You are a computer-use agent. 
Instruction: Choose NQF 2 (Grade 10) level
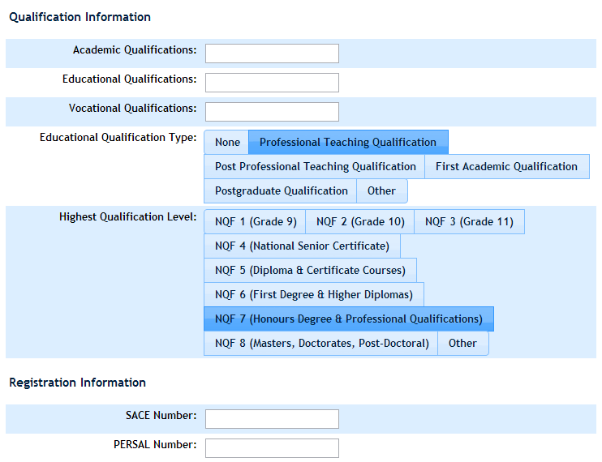(x=359, y=221)
